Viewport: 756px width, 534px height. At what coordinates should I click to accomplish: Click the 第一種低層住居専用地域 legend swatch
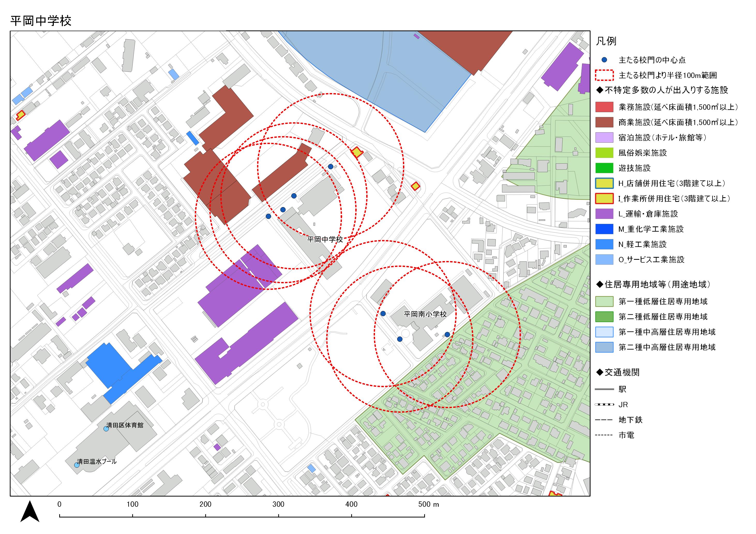pyautogui.click(x=604, y=301)
